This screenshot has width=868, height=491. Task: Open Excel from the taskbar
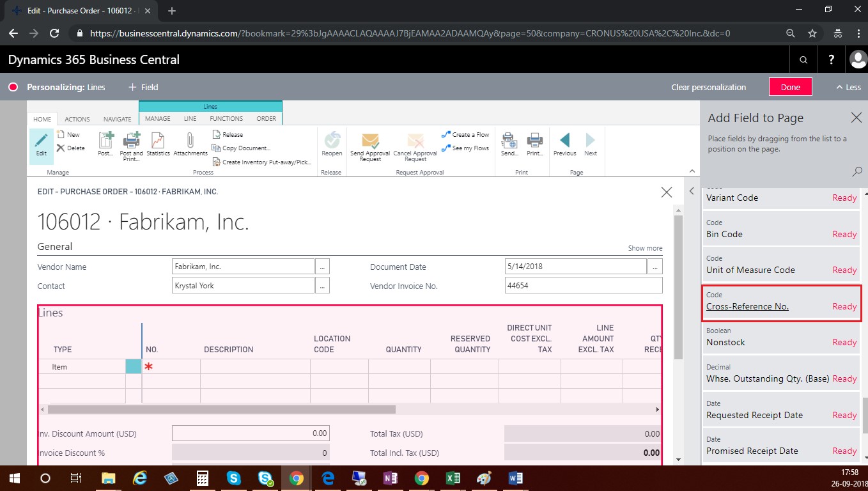[453, 478]
